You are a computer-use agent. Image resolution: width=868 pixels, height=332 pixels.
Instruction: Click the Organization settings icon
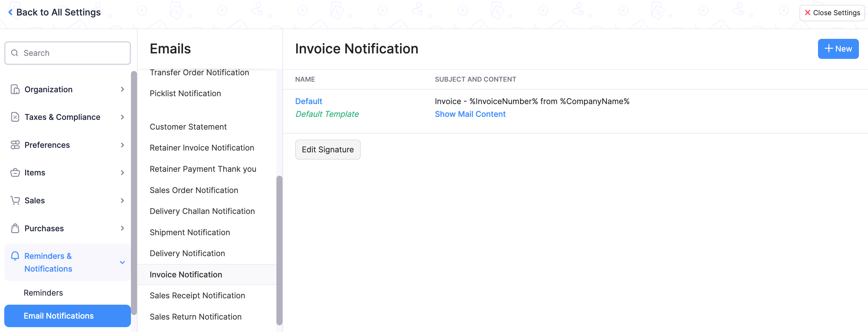pos(15,89)
